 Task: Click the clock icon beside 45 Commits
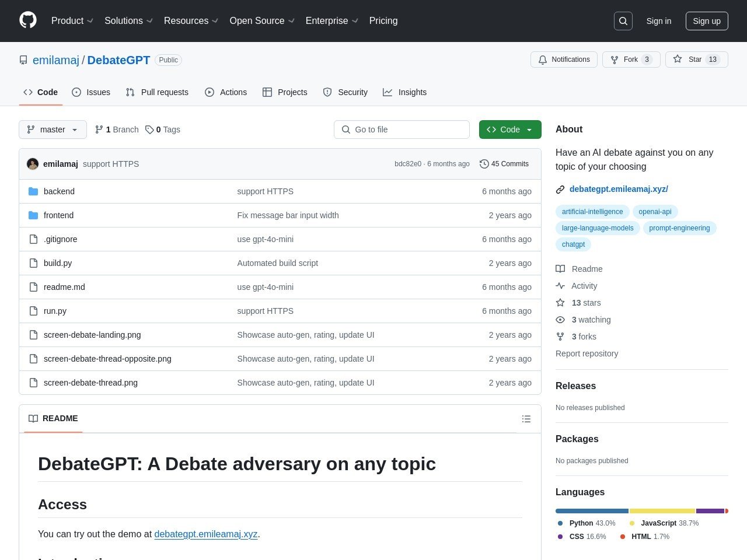click(484, 164)
